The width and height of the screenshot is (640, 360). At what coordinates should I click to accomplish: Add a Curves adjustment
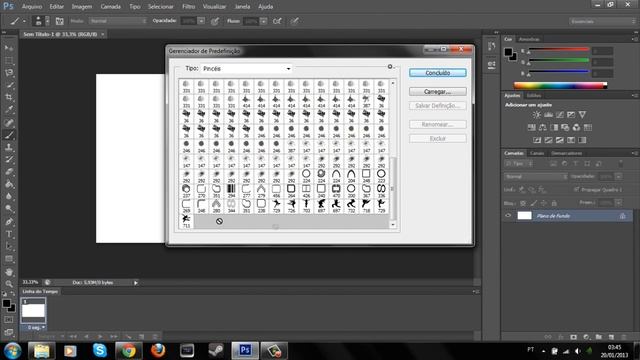tap(560, 115)
